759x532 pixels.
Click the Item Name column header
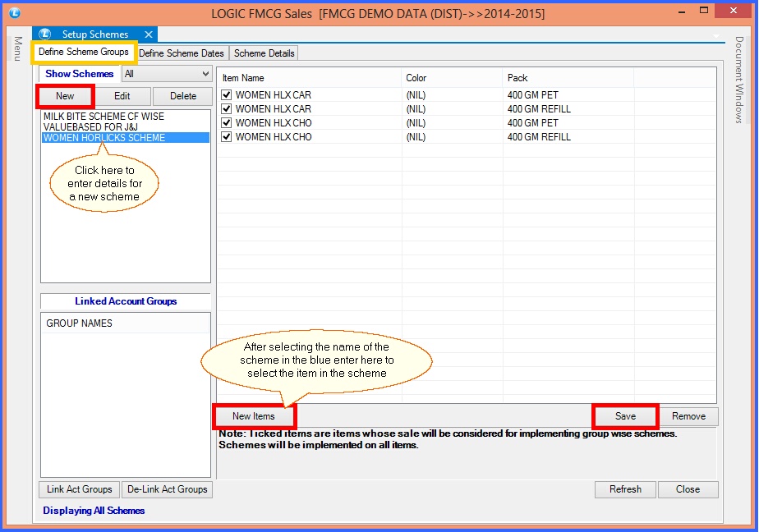point(309,78)
